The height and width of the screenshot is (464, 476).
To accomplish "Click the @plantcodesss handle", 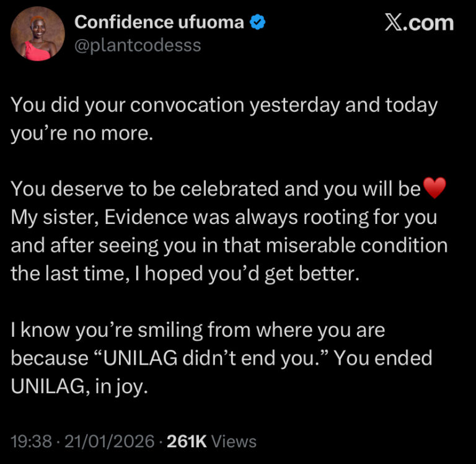I will pyautogui.click(x=138, y=46).
